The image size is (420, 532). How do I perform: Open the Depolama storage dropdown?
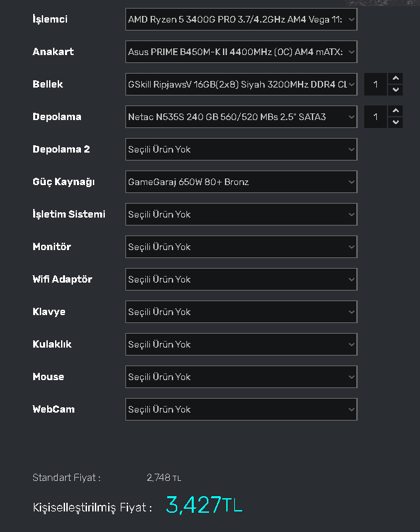pyautogui.click(x=241, y=117)
